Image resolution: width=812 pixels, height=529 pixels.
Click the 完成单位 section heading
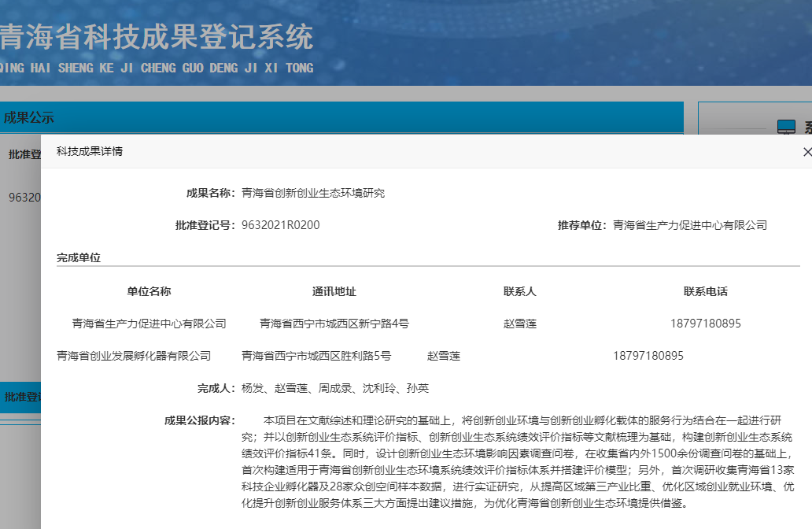79,257
